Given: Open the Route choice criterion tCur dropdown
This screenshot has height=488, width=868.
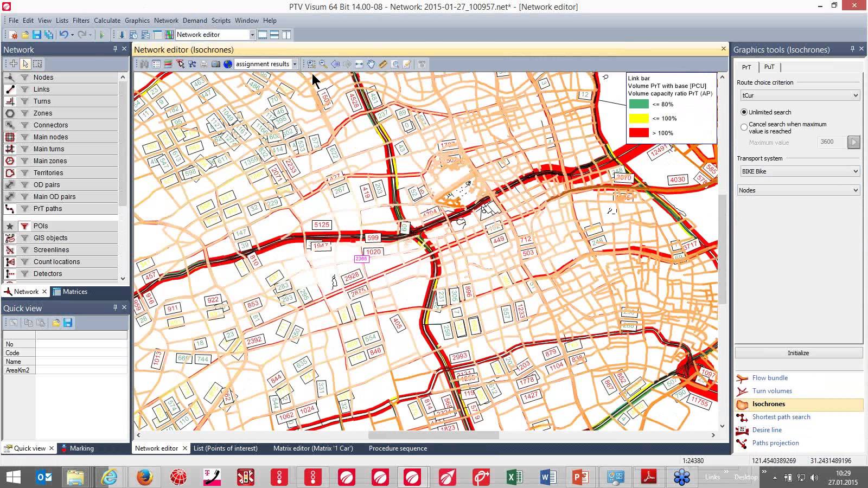Looking at the screenshot, I should coord(800,95).
